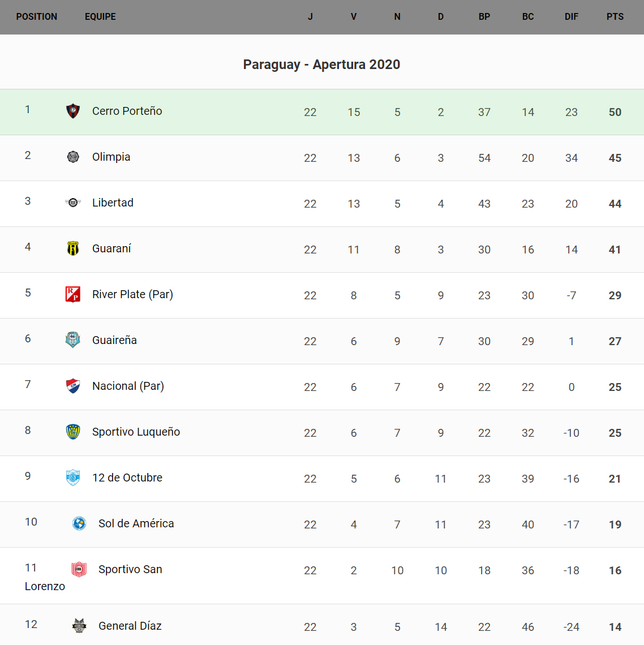
Task: Click the Nacional (Par) shield icon
Action: (x=73, y=386)
